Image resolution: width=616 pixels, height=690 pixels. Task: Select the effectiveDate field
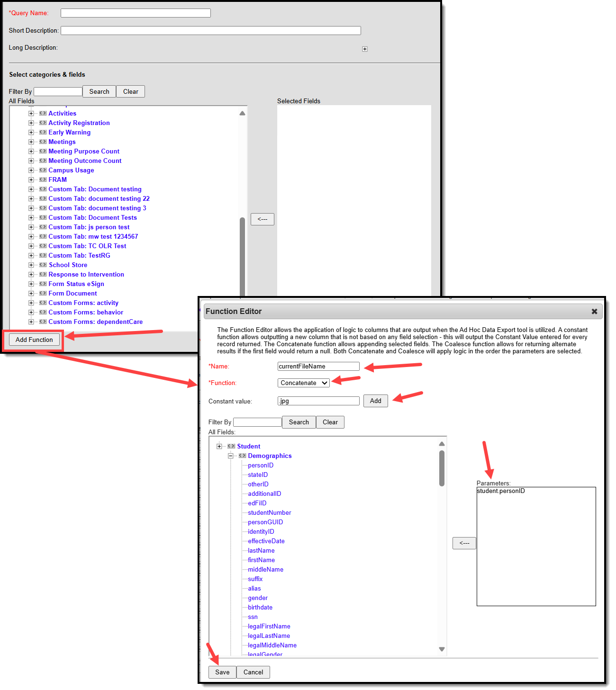coord(266,541)
